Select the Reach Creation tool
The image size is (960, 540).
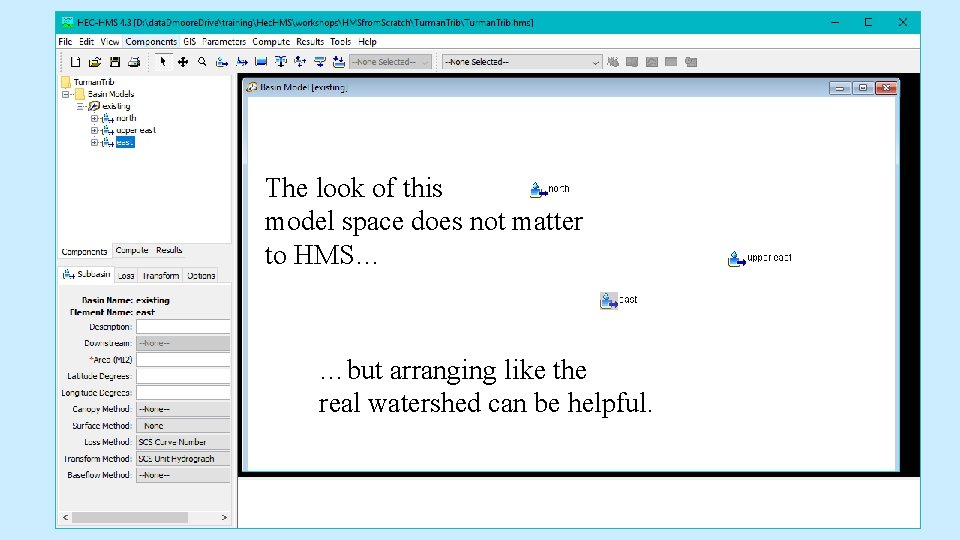pos(242,62)
